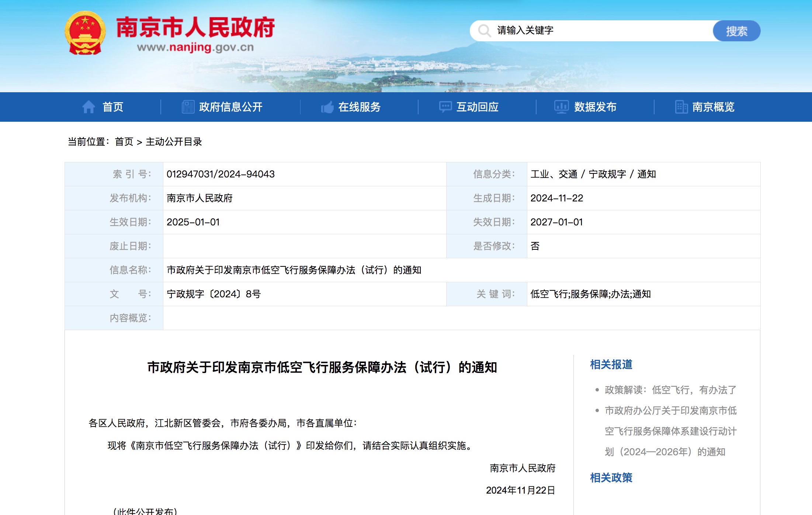Click the building icon beside 南京概览
Viewport: 812px width, 515px height.
pyautogui.click(x=681, y=107)
